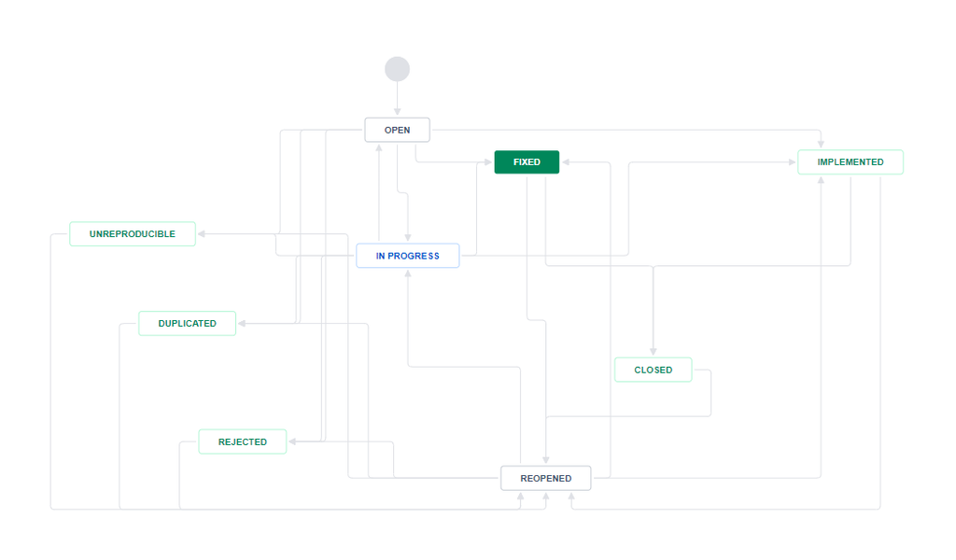956x560 pixels.
Task: Click arrowhead entering OPEN from start circle
Action: [x=397, y=111]
